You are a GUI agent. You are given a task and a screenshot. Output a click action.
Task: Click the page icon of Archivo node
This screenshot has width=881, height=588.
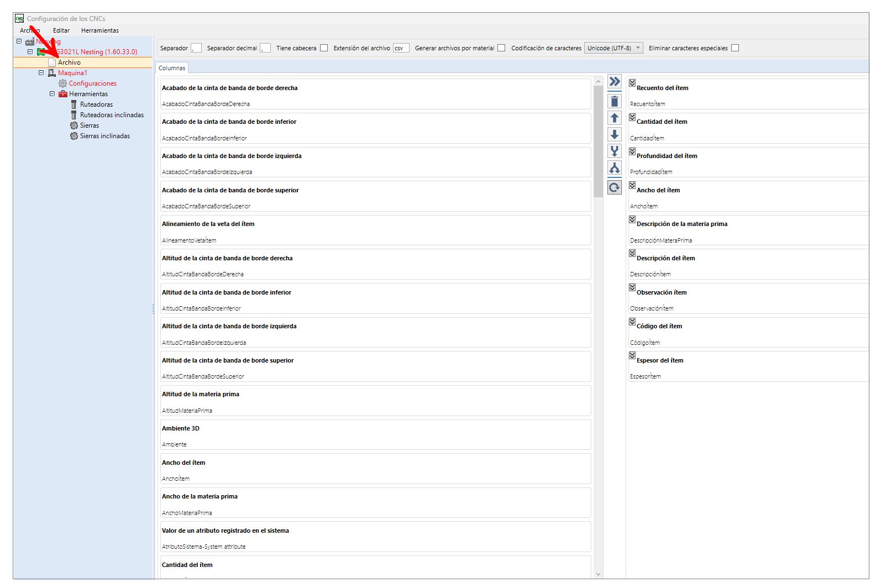(x=52, y=62)
